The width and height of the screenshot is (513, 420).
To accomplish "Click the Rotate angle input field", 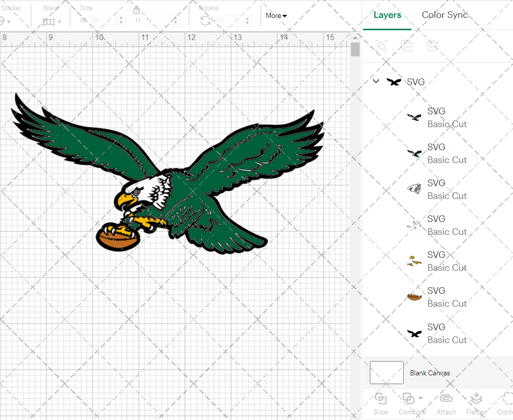I will (230, 21).
